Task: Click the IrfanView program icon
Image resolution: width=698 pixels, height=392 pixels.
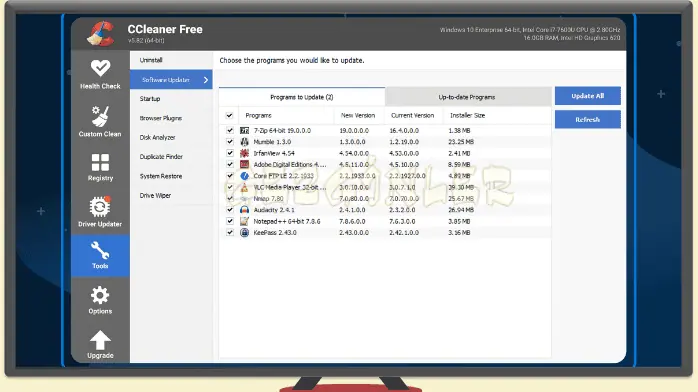Action: click(244, 153)
